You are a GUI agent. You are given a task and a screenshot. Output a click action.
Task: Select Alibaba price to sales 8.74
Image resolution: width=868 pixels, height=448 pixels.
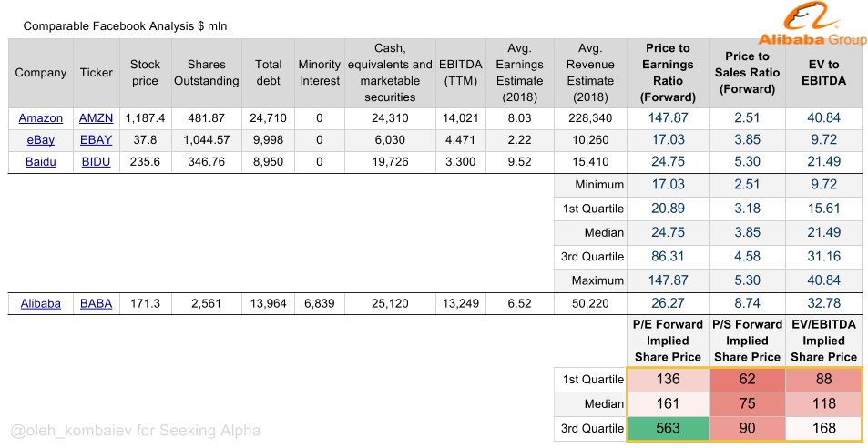[747, 303]
